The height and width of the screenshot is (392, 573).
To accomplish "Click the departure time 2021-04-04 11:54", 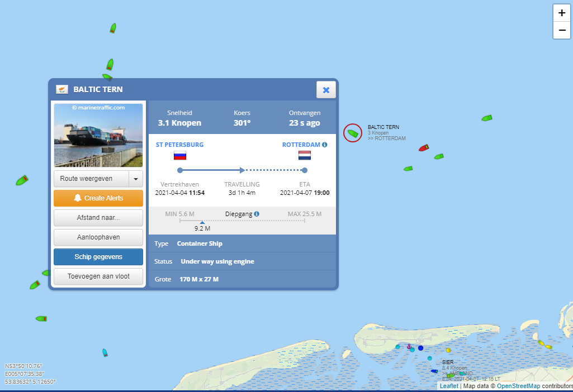I will 180,193.
